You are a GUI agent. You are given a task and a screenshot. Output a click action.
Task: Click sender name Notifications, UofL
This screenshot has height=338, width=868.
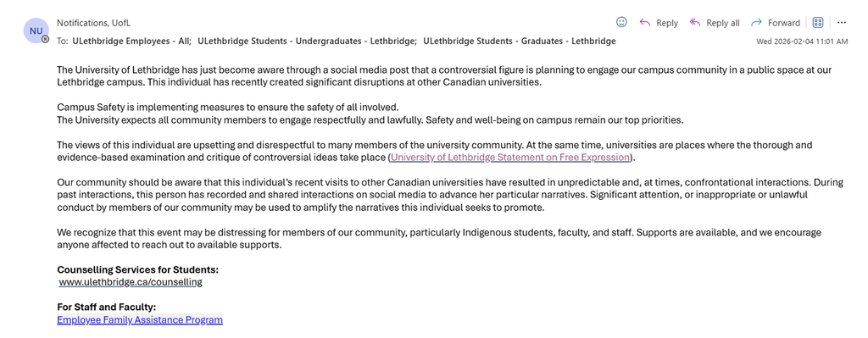click(x=93, y=23)
